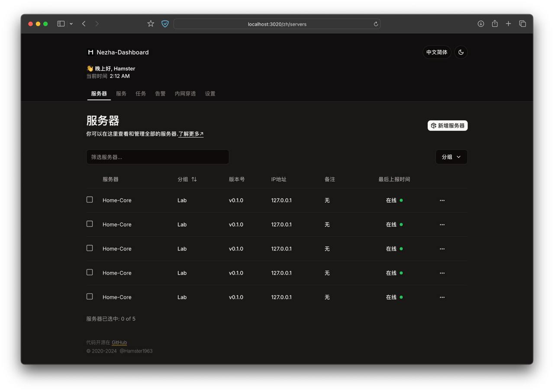The width and height of the screenshot is (554, 392).
Task: Click the 服务器已选中: 0 of 5 text
Action: [111, 319]
